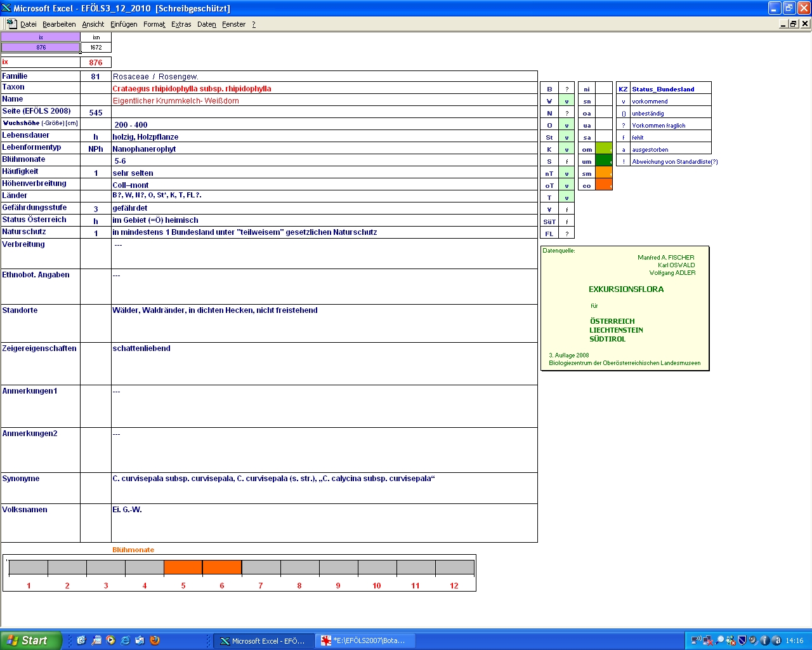Open the wireless network tray icon

(696, 640)
